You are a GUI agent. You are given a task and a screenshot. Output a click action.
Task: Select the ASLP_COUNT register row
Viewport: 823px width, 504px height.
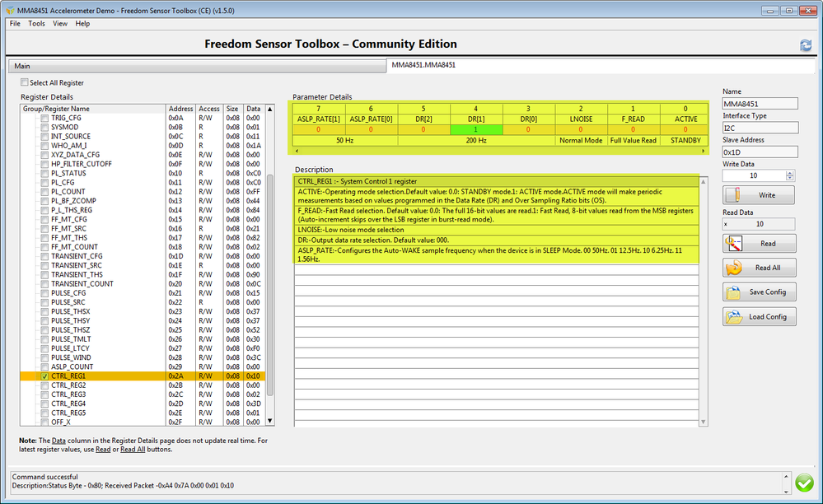143,366
